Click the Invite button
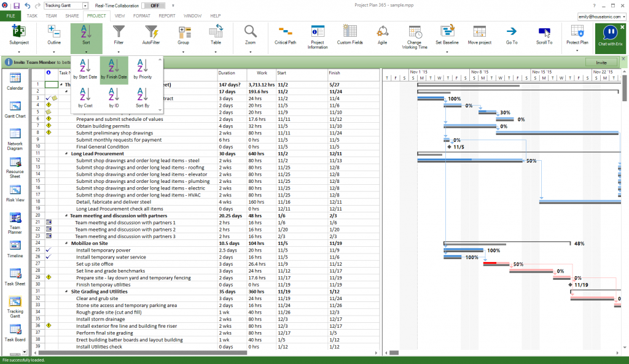The height and width of the screenshot is (364, 629). 601,63
